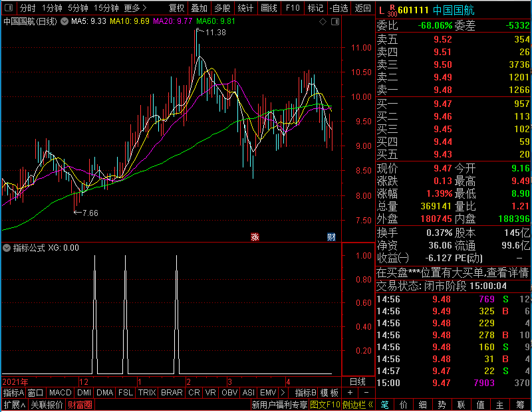Image resolution: width=532 pixels, height=412 pixels.
Task: Select the 筹 chips tab
Action: pos(521,405)
